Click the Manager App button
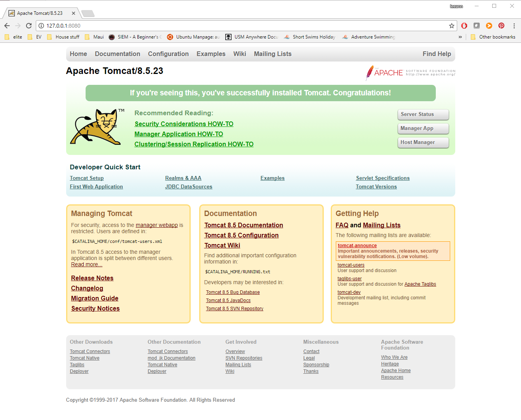The image size is (521, 420). [423, 128]
